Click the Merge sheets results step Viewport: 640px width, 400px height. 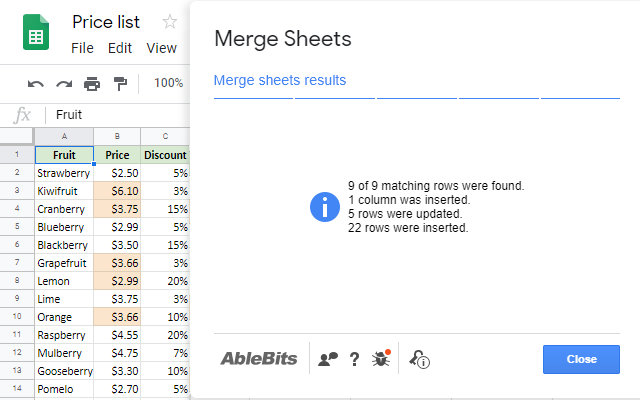pyautogui.click(x=280, y=80)
